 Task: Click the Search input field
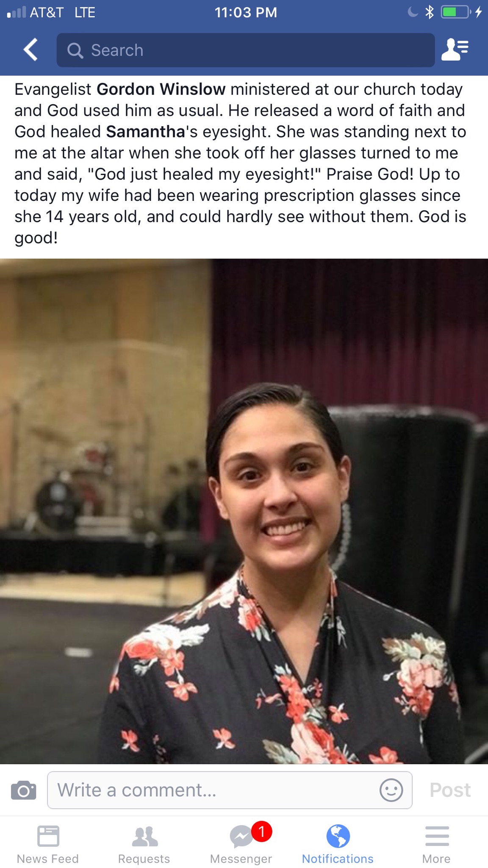[246, 50]
